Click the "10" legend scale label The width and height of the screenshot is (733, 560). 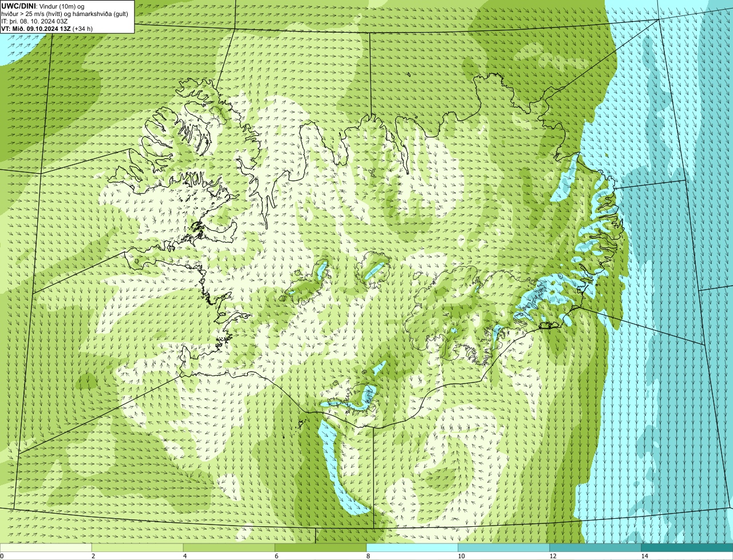[x=461, y=556]
